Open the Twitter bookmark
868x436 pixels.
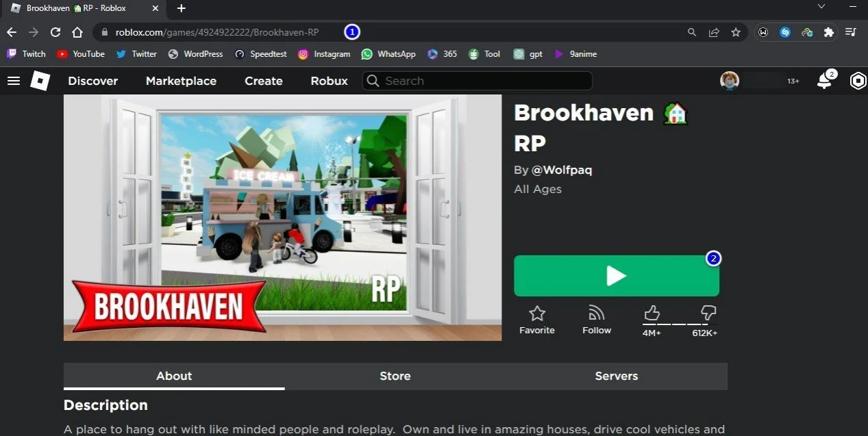[136, 54]
